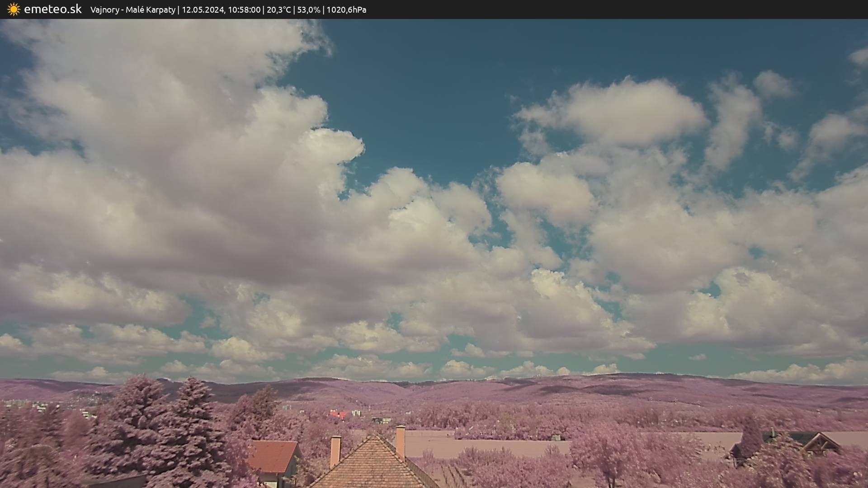Click the 20,3°C temperature reading
Screen dimensions: 868x488
(278, 9)
